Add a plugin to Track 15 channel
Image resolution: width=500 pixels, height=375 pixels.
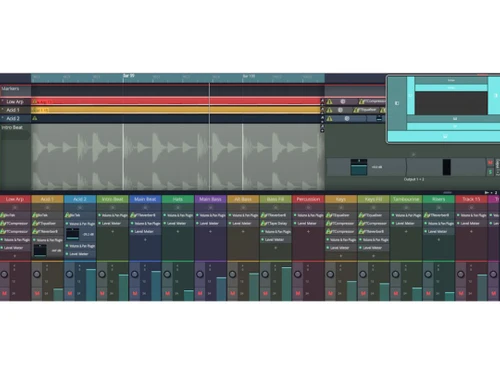[x=471, y=231]
